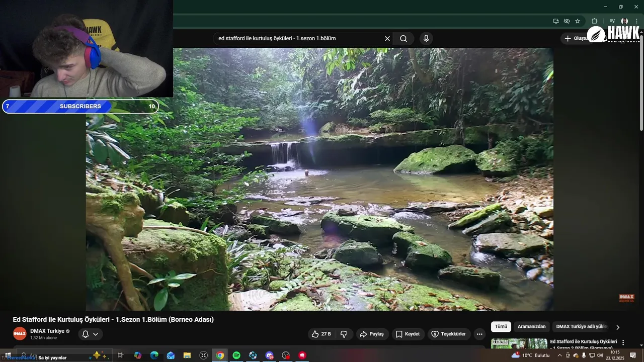
Task: Show more filter chips with right arrow
Action: (618, 327)
